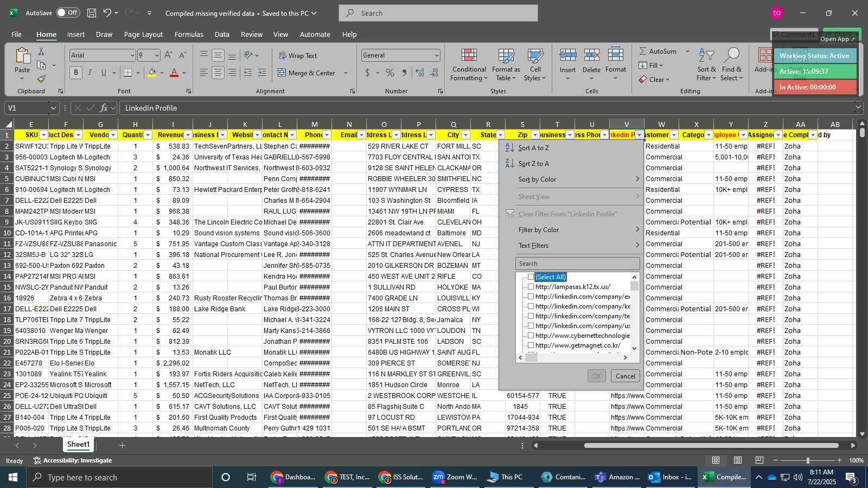The height and width of the screenshot is (488, 868).
Task: Click the Bold formatting icon
Action: coord(76,73)
